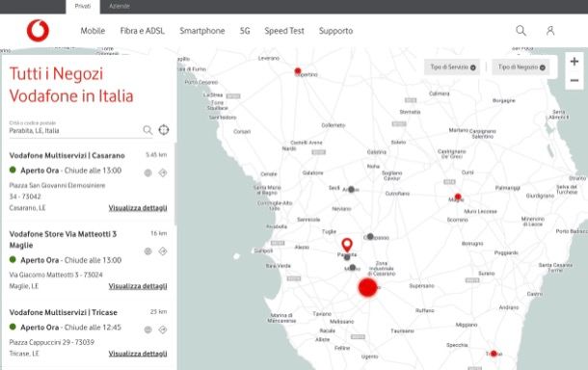Get directions icon for Tricase store

pyautogui.click(x=162, y=330)
